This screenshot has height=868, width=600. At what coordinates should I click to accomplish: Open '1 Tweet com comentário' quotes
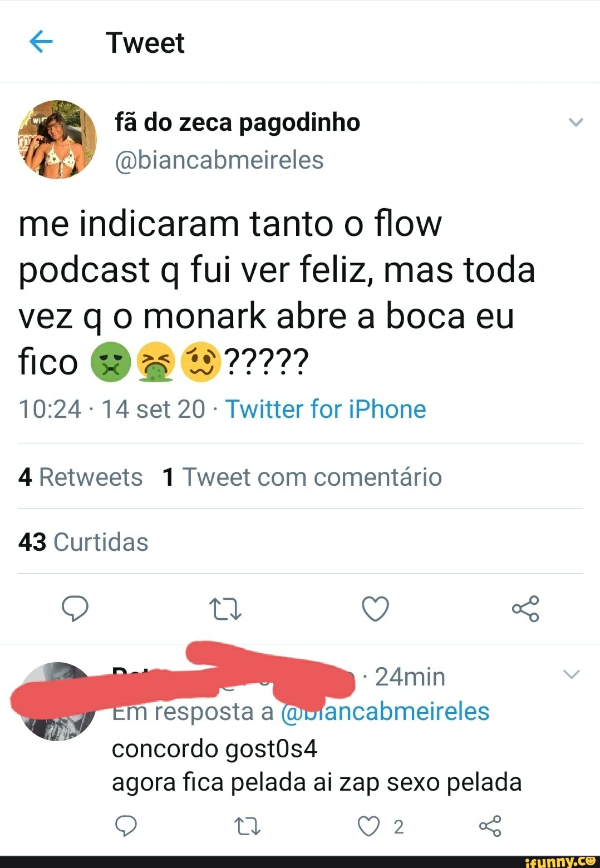[x=302, y=477]
